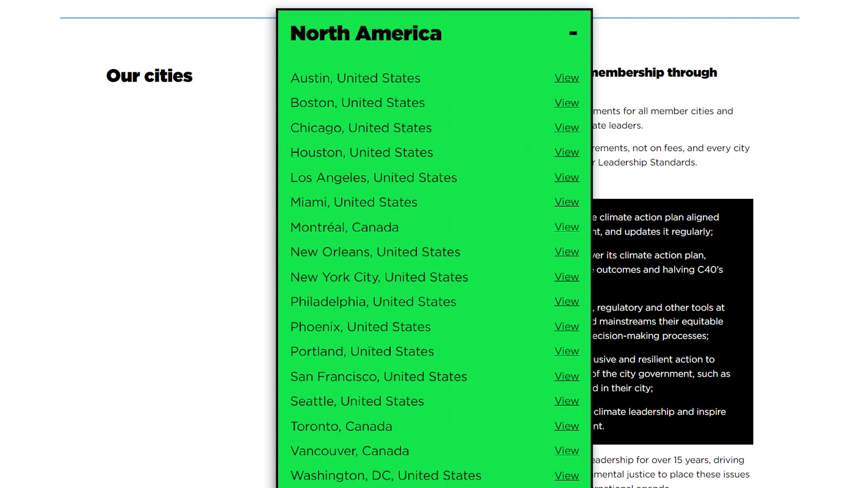This screenshot has width=868, height=488.
Task: Open View link for Boston, United States
Action: (x=566, y=103)
